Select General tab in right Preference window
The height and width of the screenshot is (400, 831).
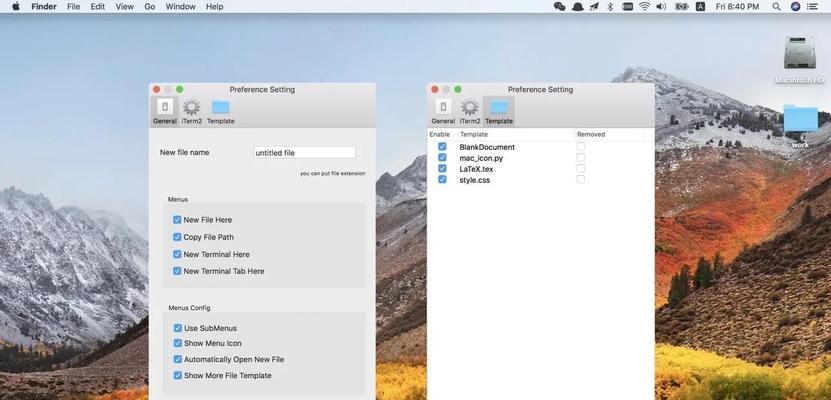click(x=443, y=111)
